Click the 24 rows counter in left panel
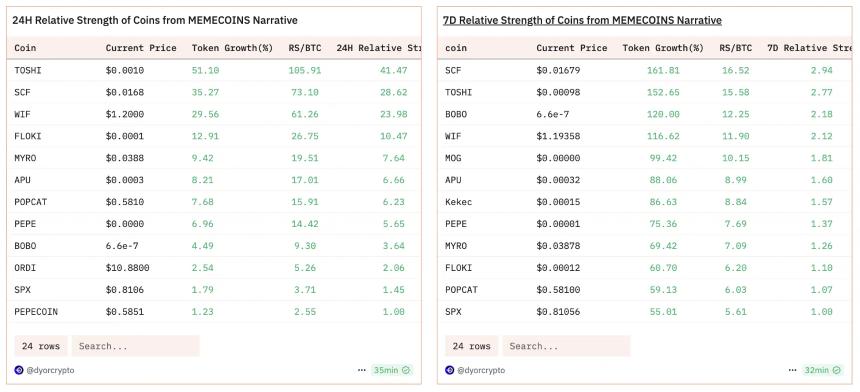Image resolution: width=860 pixels, height=392 pixels. 41,346
